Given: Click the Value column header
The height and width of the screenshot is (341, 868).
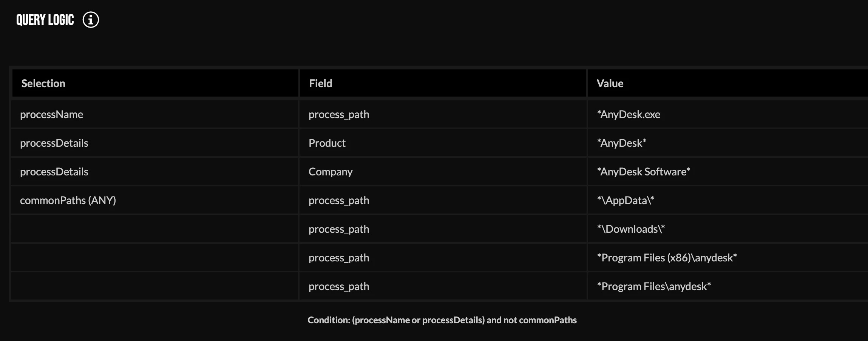Looking at the screenshot, I should [x=727, y=83].
